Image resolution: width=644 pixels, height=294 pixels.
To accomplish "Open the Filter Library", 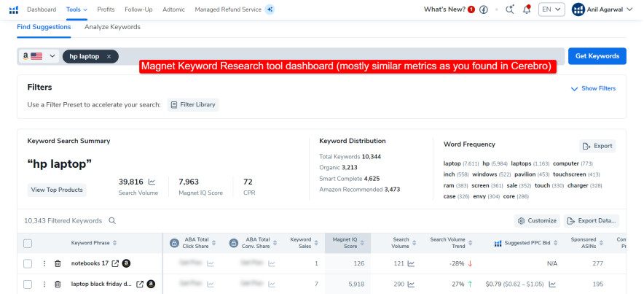I will tap(193, 105).
